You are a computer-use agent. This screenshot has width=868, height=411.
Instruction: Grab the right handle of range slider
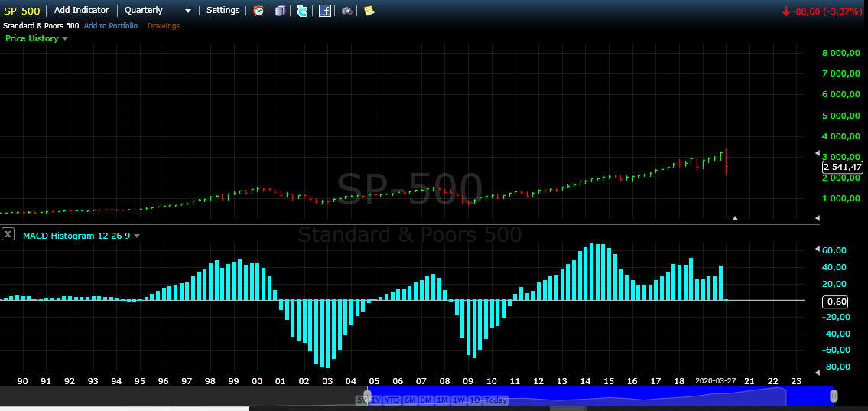tap(834, 396)
